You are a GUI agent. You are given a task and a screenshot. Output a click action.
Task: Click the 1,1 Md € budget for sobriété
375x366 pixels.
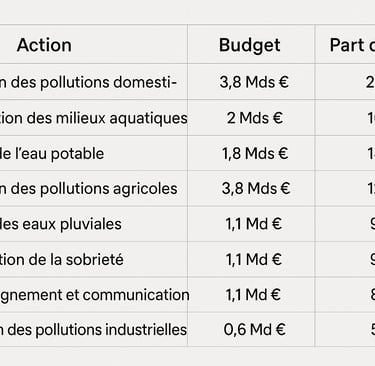[x=251, y=259]
